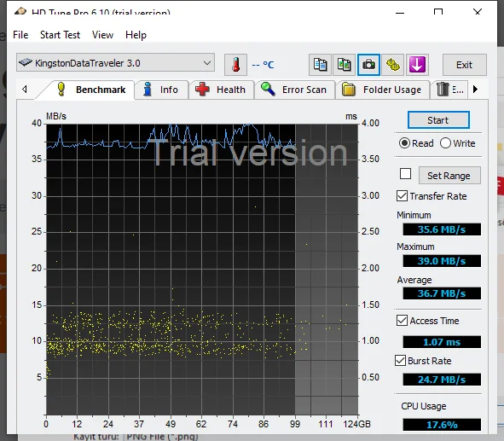The image size is (504, 441).
Task: Click the thermometer temperature icon
Action: pos(235,65)
